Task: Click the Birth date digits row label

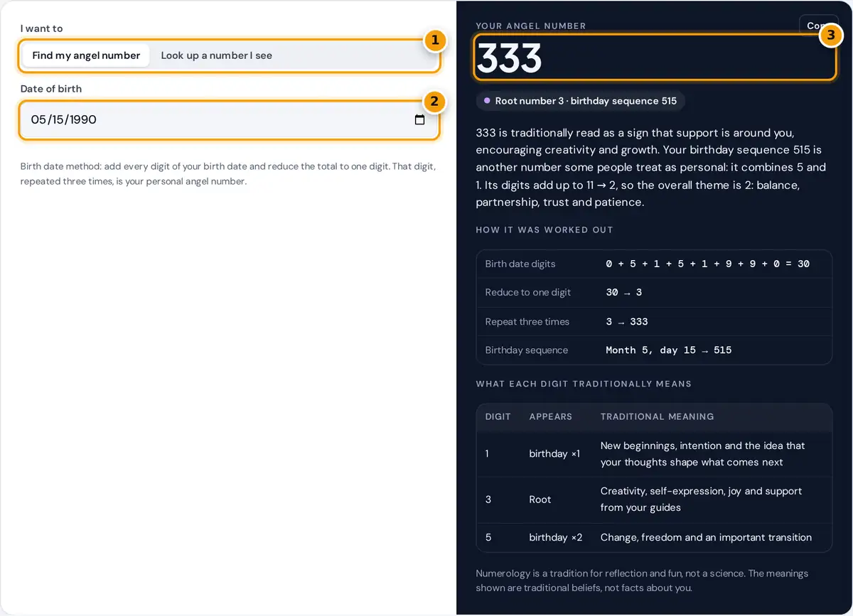Action: [520, 264]
